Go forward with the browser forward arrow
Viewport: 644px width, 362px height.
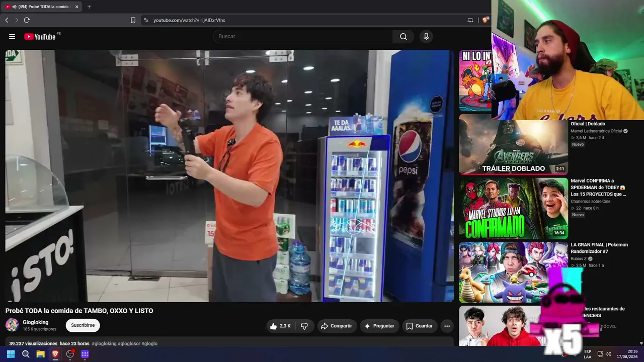pyautogui.click(x=16, y=20)
